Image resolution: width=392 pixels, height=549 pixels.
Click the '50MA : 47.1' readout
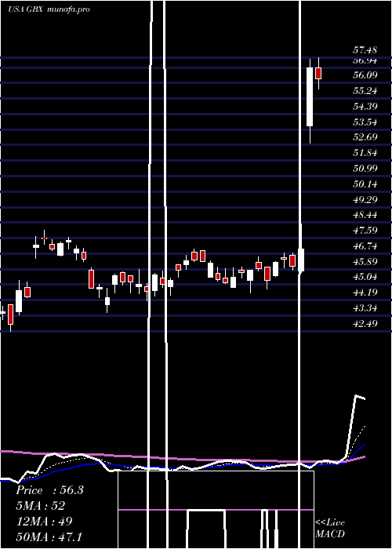coord(49,536)
